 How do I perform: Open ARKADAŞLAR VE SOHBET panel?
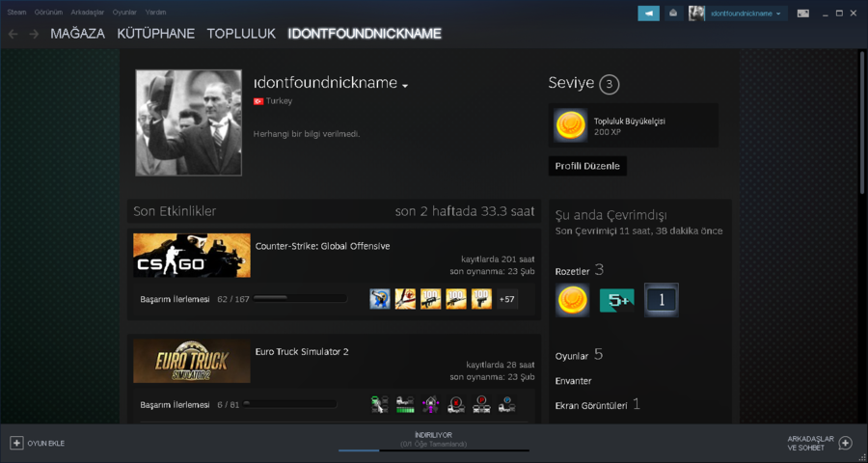point(810,443)
